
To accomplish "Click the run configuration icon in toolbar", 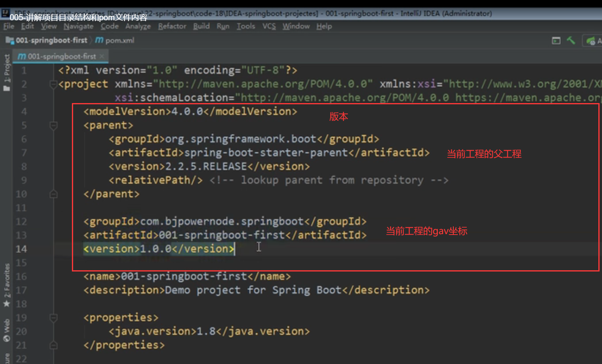I will click(x=591, y=41).
